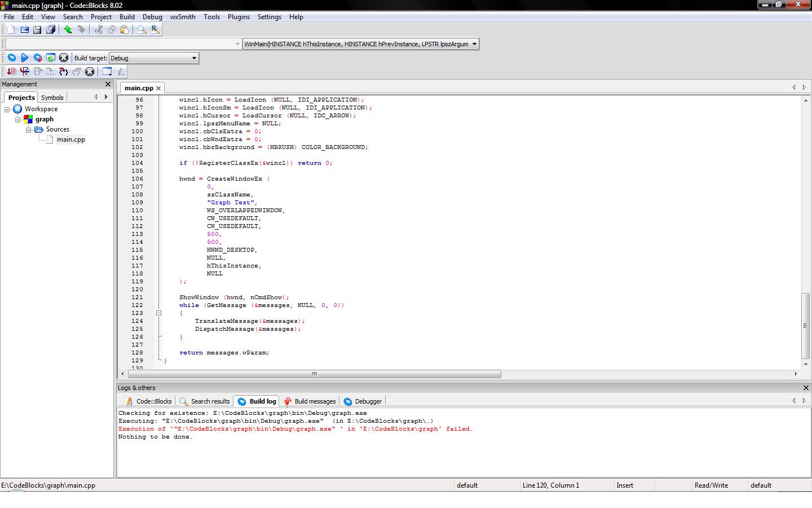Open the wxSmith menu
The width and height of the screenshot is (812, 508).
click(x=183, y=17)
